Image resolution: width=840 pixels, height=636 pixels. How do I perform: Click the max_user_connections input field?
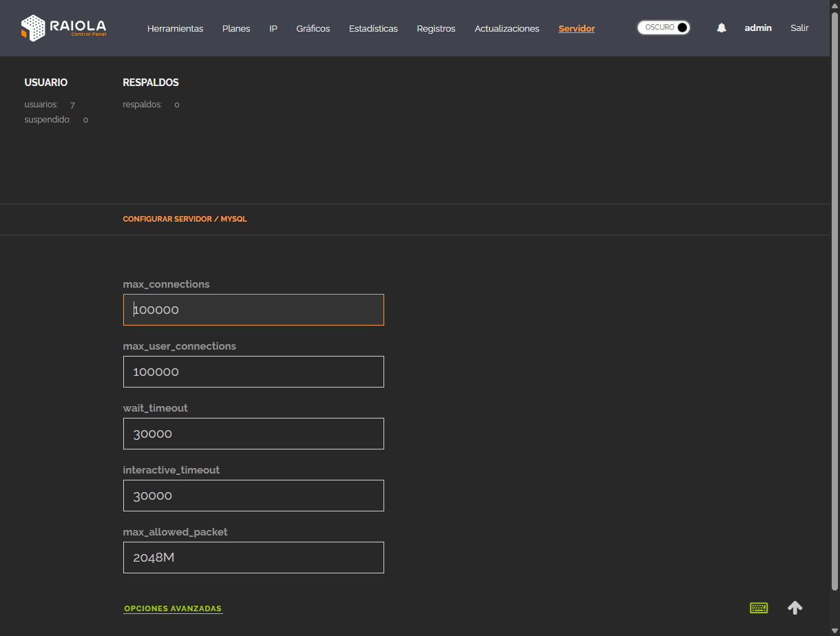pos(253,372)
